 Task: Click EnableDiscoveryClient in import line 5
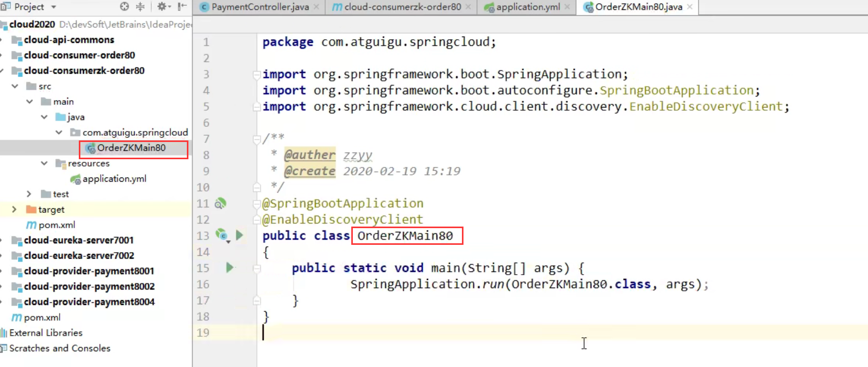click(706, 106)
